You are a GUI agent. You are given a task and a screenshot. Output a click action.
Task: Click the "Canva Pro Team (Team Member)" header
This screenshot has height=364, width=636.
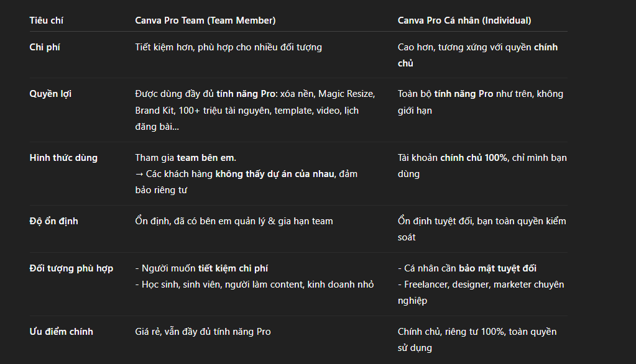[x=205, y=20]
